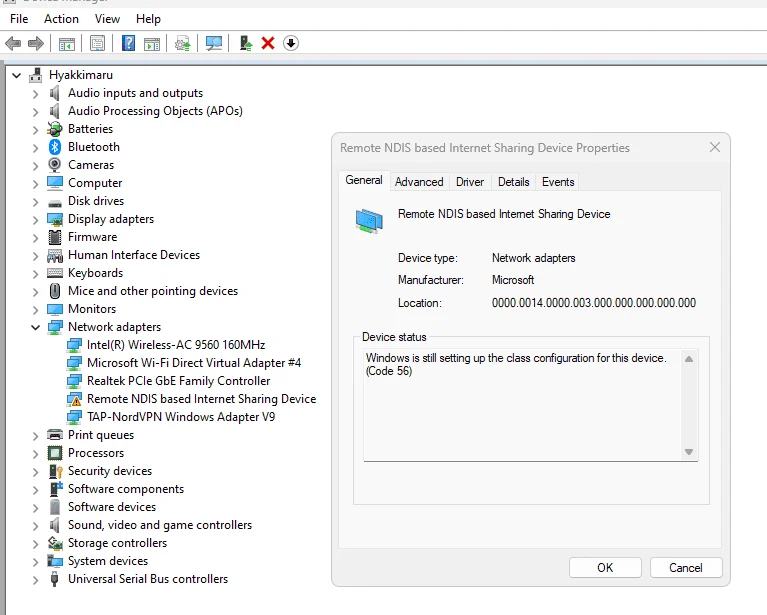Click the Mice and other pointing devices icon
Screen dimensions: 767x615
[55, 291]
